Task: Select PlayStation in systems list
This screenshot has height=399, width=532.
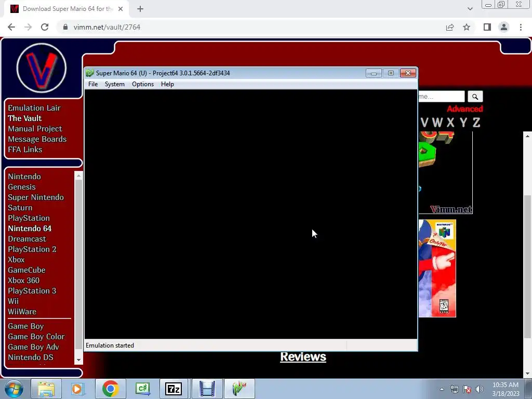Action: tap(29, 218)
